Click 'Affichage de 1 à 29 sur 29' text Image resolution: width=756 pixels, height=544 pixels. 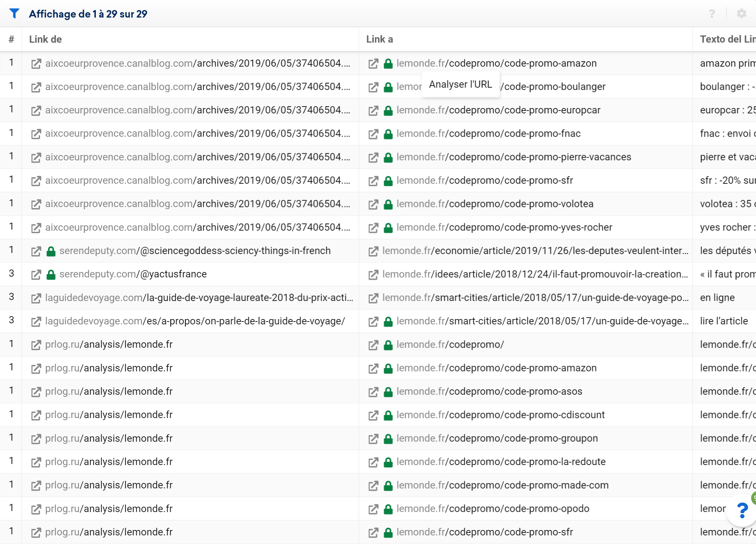tap(88, 14)
